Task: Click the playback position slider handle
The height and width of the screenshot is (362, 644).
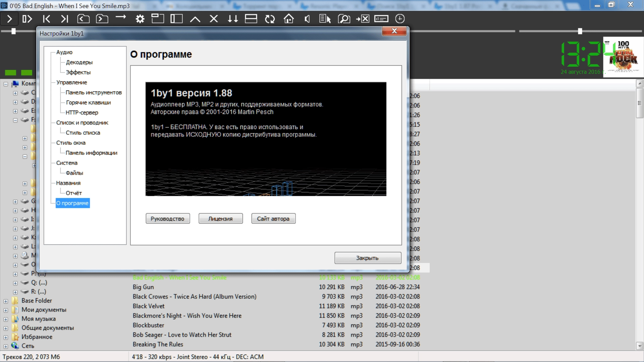Action: (13, 31)
